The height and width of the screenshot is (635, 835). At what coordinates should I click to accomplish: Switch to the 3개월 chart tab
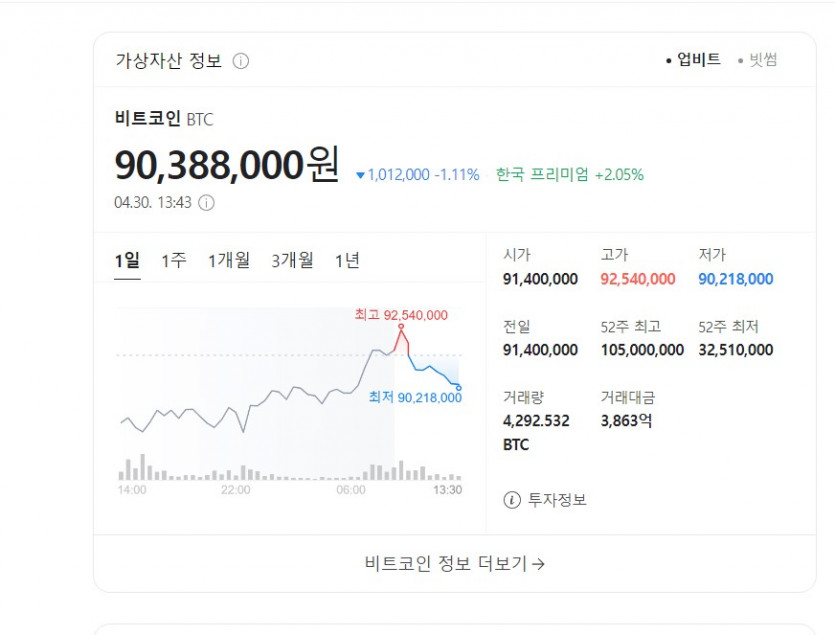[292, 261]
